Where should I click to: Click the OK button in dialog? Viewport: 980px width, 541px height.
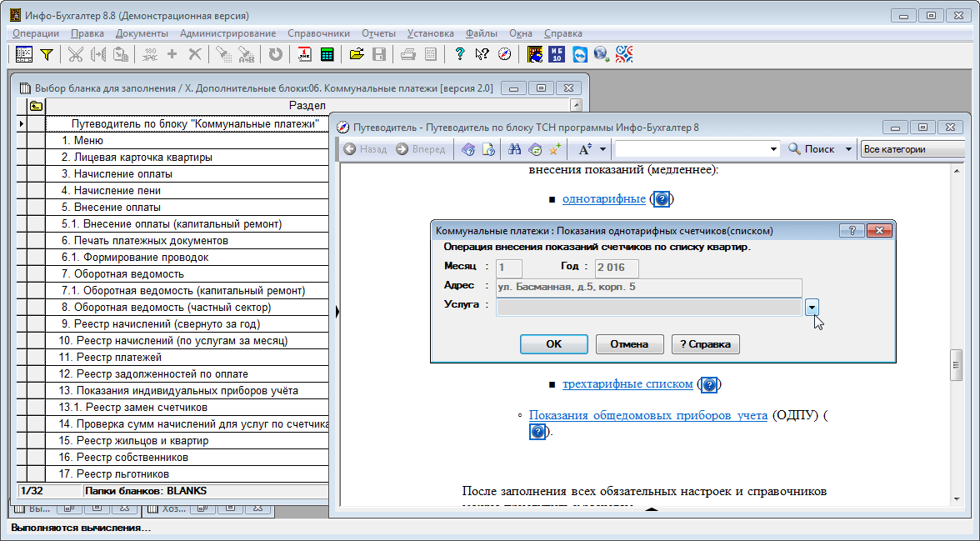553,344
